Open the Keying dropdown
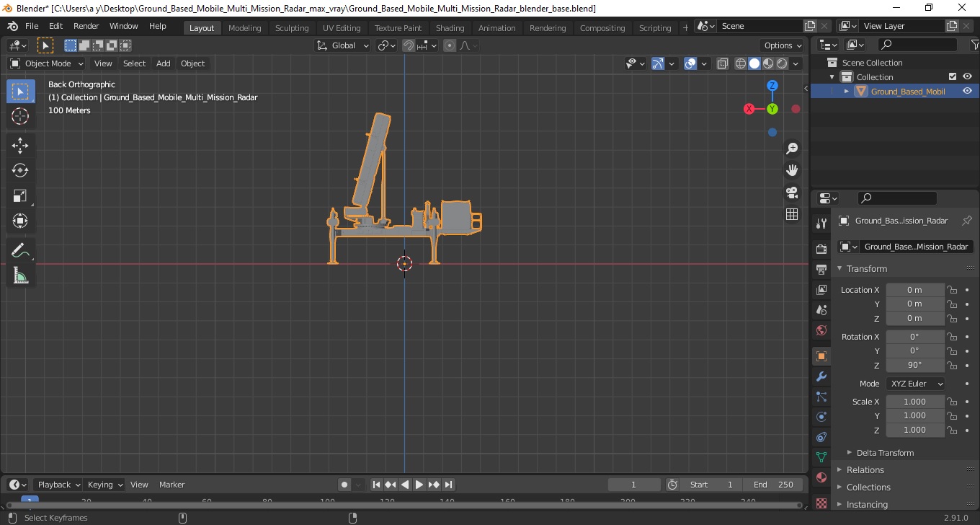The height and width of the screenshot is (525, 980). click(104, 485)
